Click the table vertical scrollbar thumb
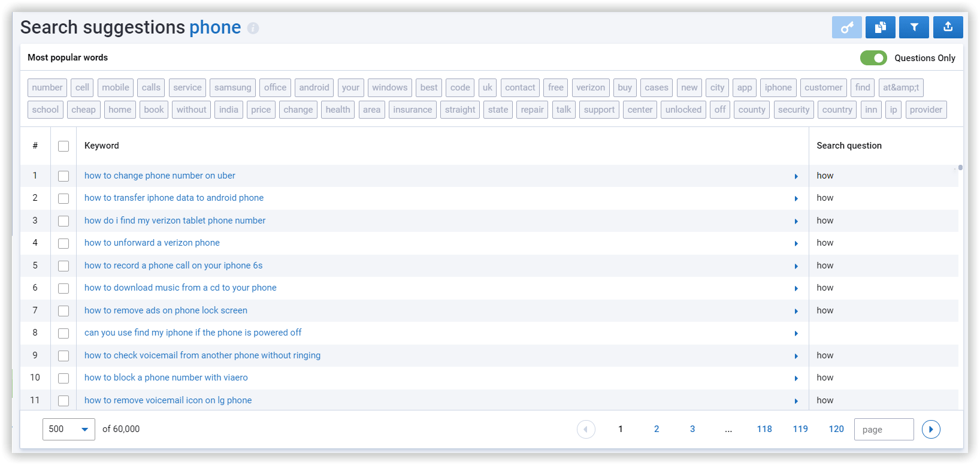The width and height of the screenshot is (980, 465). (x=960, y=168)
